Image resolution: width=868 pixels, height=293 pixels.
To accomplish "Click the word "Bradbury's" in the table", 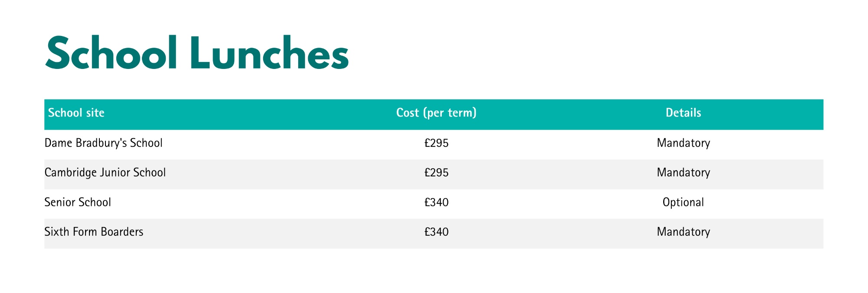I will [102, 143].
